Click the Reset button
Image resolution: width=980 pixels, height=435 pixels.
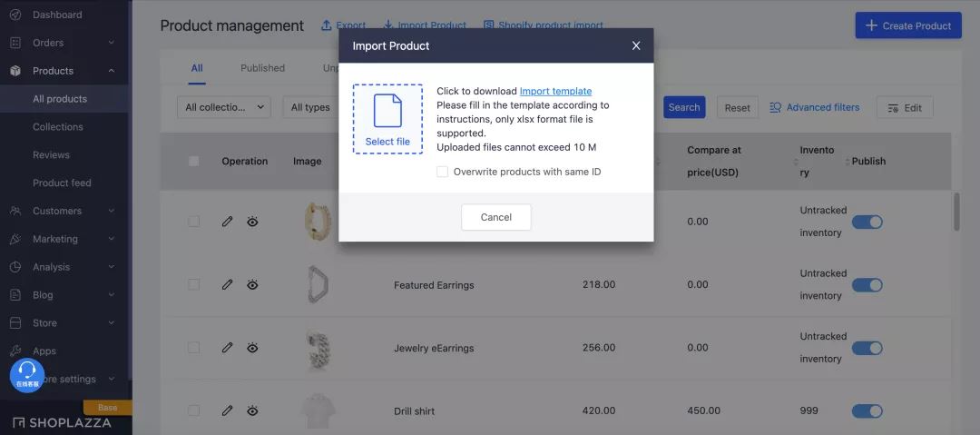738,108
